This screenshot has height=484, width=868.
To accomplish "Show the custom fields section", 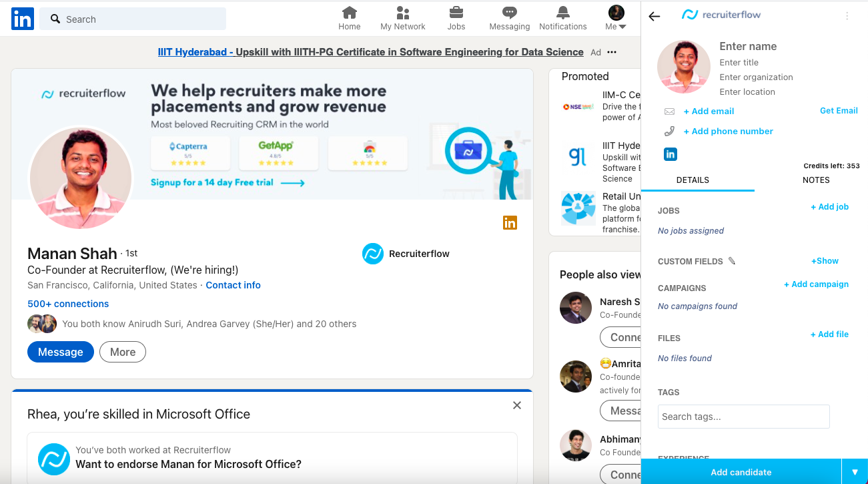I will pos(825,261).
